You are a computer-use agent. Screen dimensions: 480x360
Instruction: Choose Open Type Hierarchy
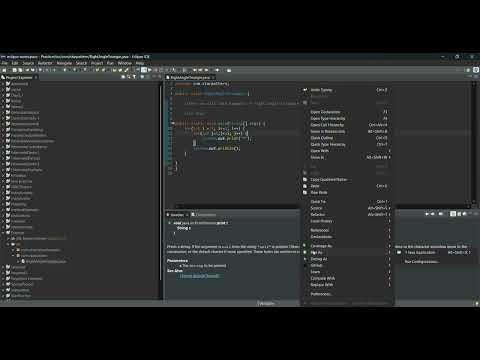coord(347,118)
